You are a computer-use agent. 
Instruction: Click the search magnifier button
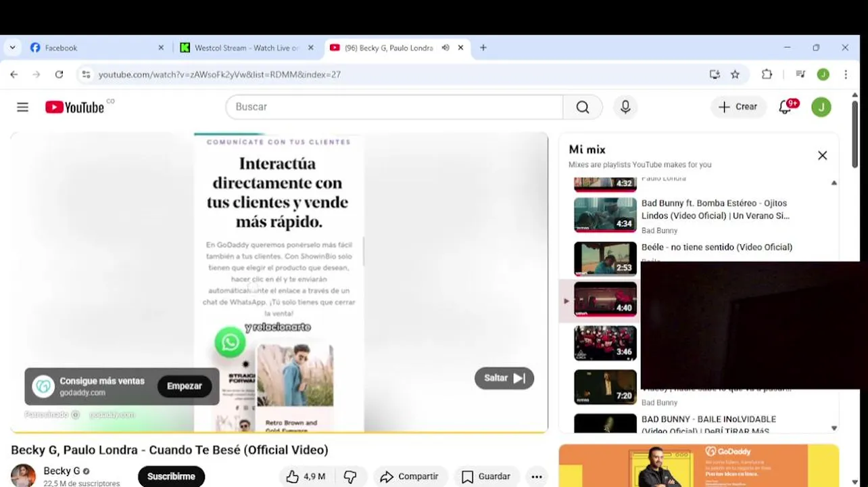click(x=583, y=107)
